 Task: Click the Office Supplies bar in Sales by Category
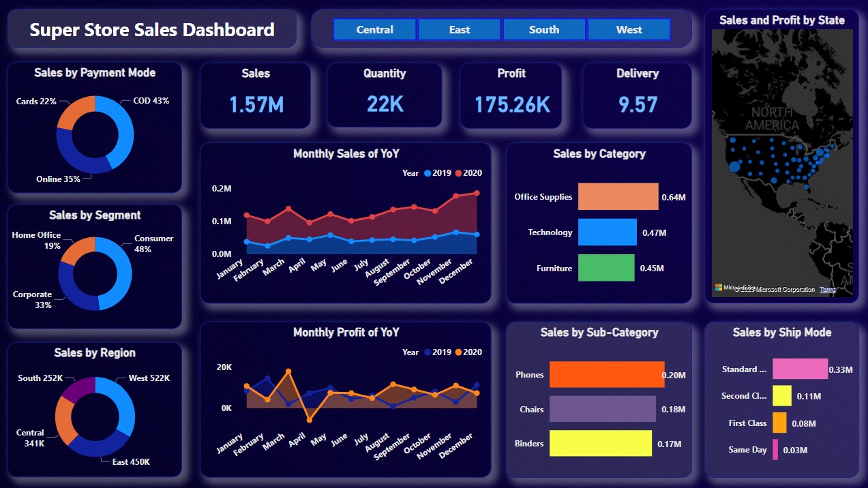[617, 196]
